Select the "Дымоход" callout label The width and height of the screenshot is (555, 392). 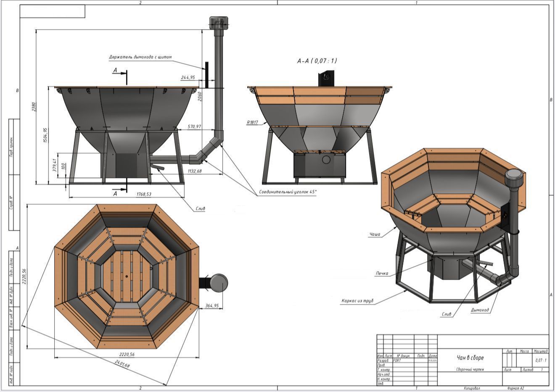pos(480,310)
